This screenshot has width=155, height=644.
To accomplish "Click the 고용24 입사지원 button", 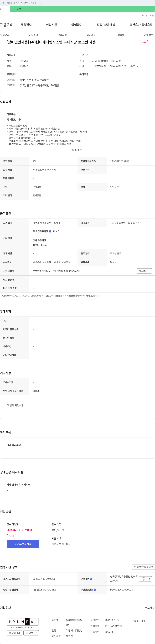I will 23,544.
